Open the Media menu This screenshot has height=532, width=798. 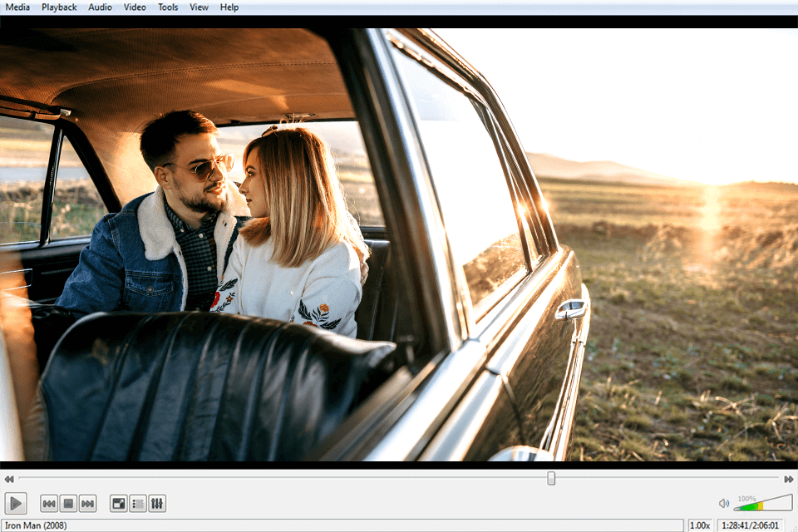[17, 7]
